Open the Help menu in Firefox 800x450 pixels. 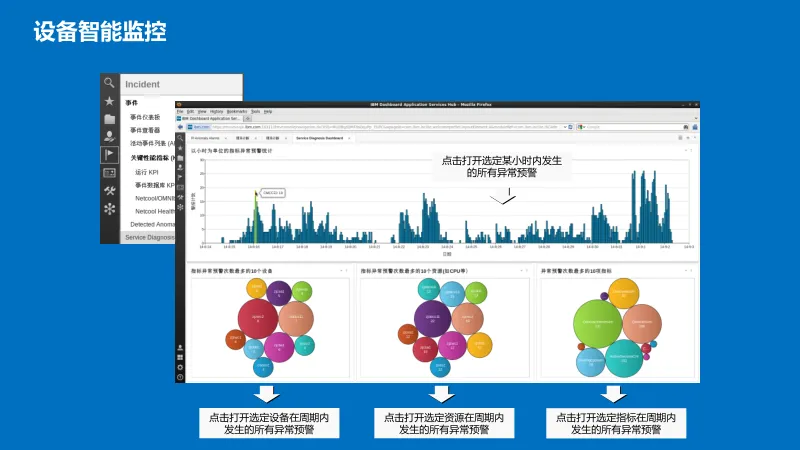pos(268,111)
